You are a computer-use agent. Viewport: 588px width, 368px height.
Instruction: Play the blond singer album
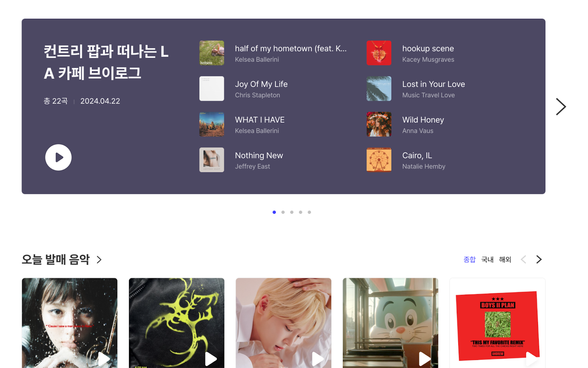point(318,358)
